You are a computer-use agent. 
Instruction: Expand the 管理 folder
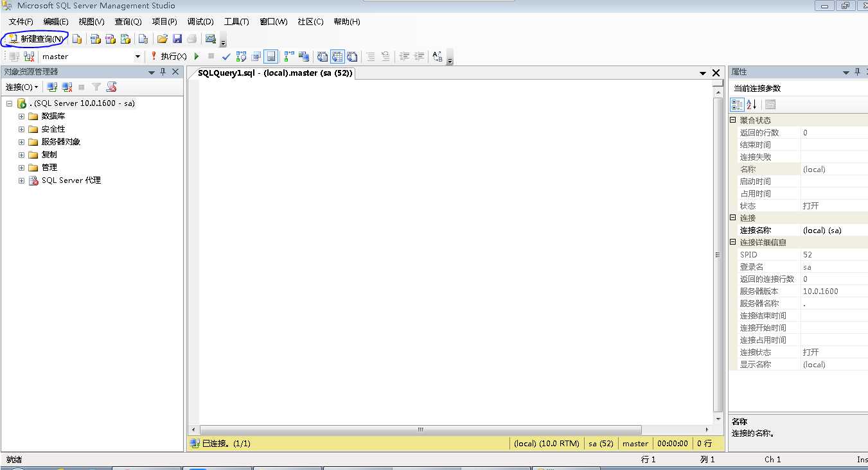21,168
